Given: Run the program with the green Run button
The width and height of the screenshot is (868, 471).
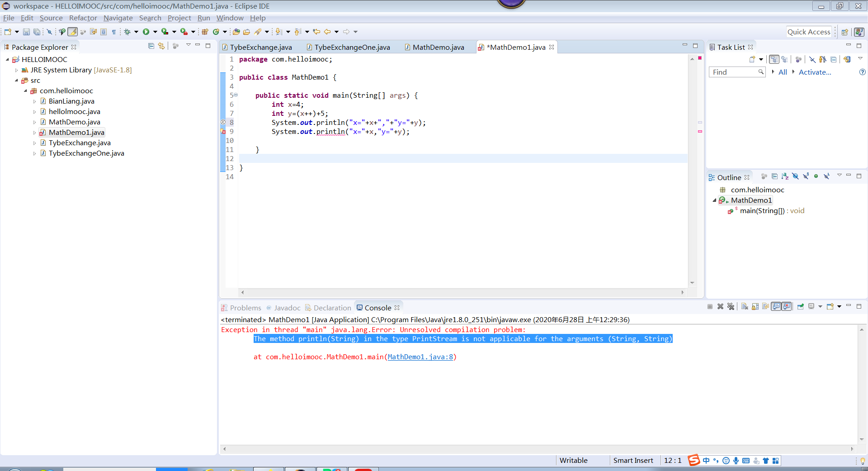Looking at the screenshot, I should pyautogui.click(x=146, y=32).
